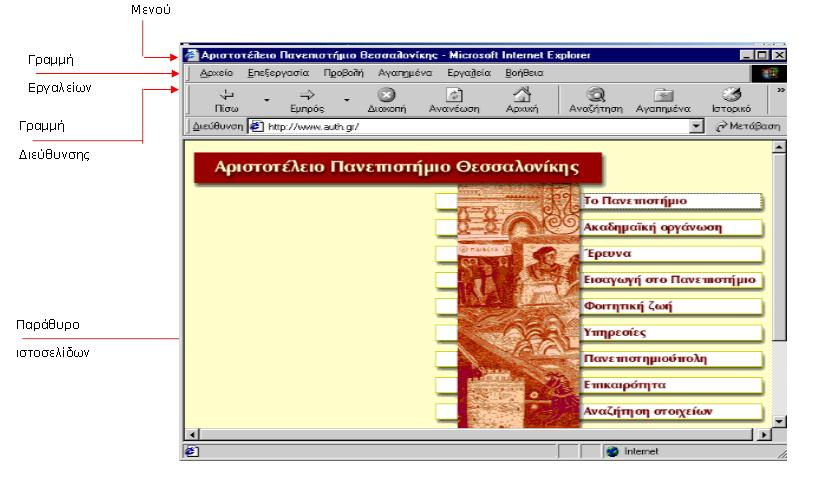
Task: Click the Αριστοτέλειο Πανεπιστήμιο Θεσσαλονίκης page banner
Action: click(398, 168)
